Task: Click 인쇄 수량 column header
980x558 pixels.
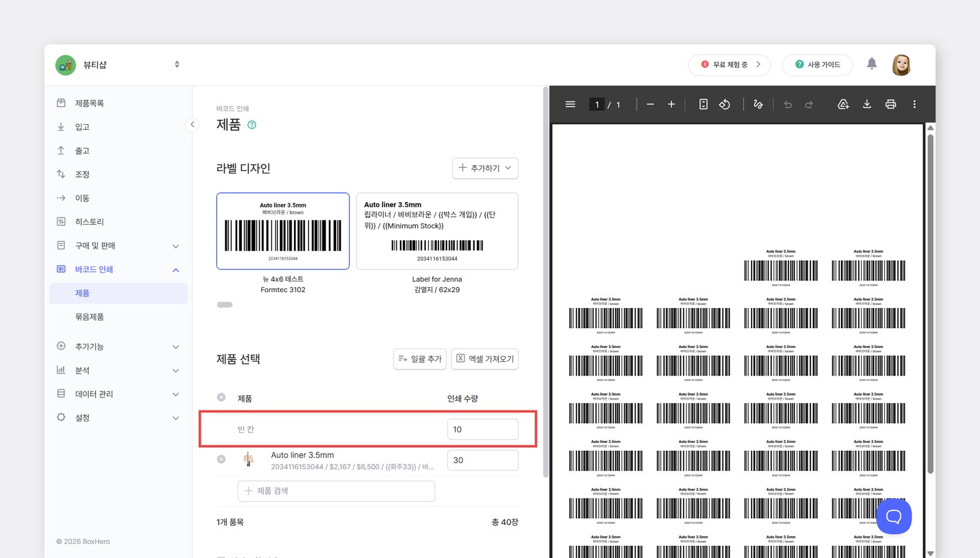Action: [462, 398]
